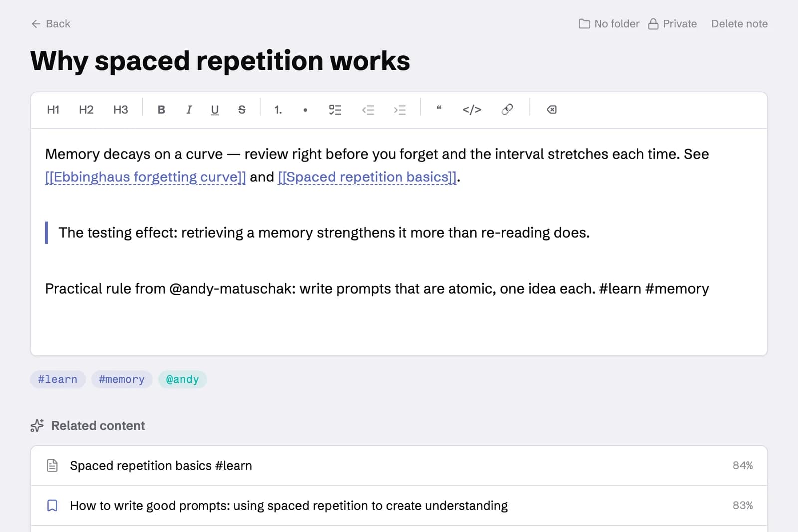Toggle italic formatting
Screen dimensions: 798x532
pos(189,110)
